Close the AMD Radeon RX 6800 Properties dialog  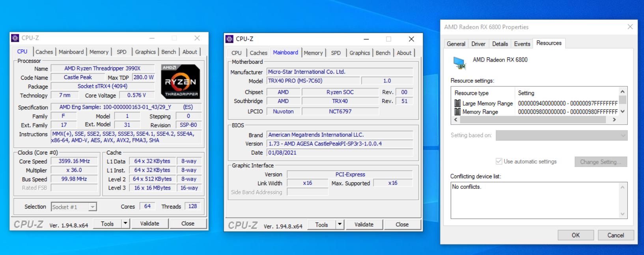pyautogui.click(x=630, y=27)
